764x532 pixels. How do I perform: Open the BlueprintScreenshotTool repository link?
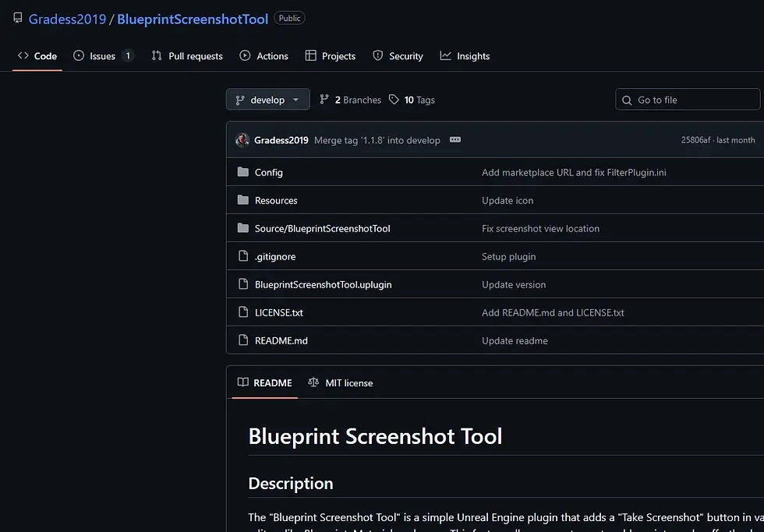tap(193, 19)
